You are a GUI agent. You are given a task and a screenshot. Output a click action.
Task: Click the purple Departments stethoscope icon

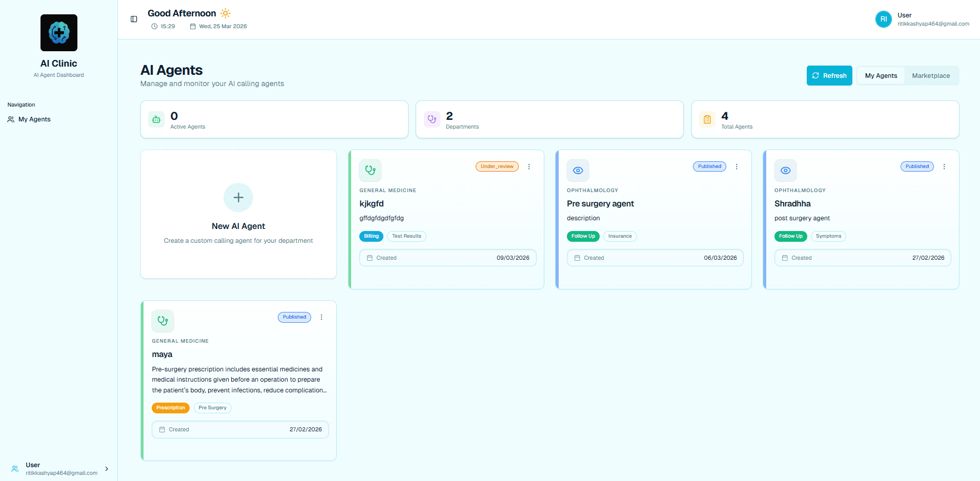(x=432, y=119)
